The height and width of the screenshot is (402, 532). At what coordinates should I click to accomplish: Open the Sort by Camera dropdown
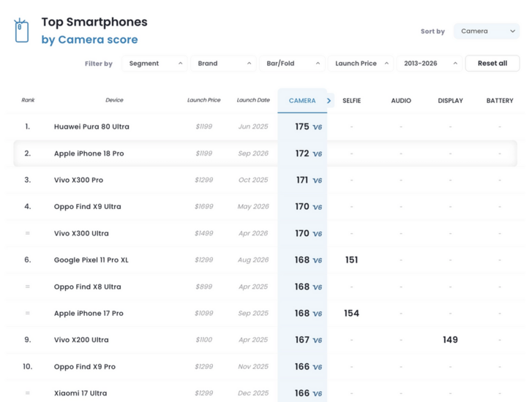click(486, 31)
